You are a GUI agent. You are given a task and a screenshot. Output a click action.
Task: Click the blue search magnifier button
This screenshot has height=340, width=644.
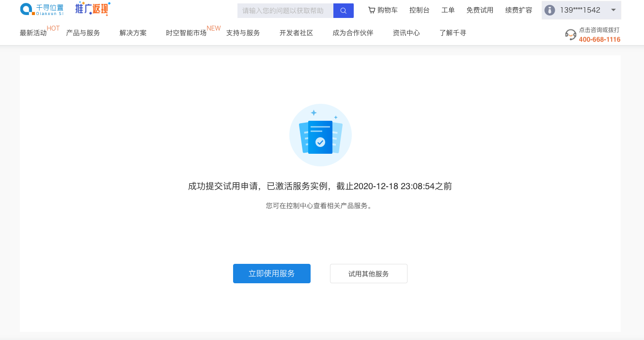343,11
